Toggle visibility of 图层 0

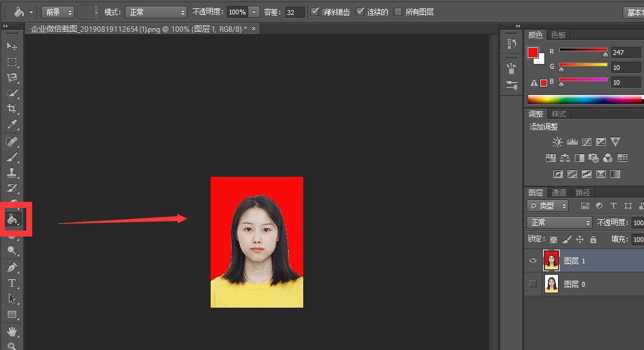point(532,284)
